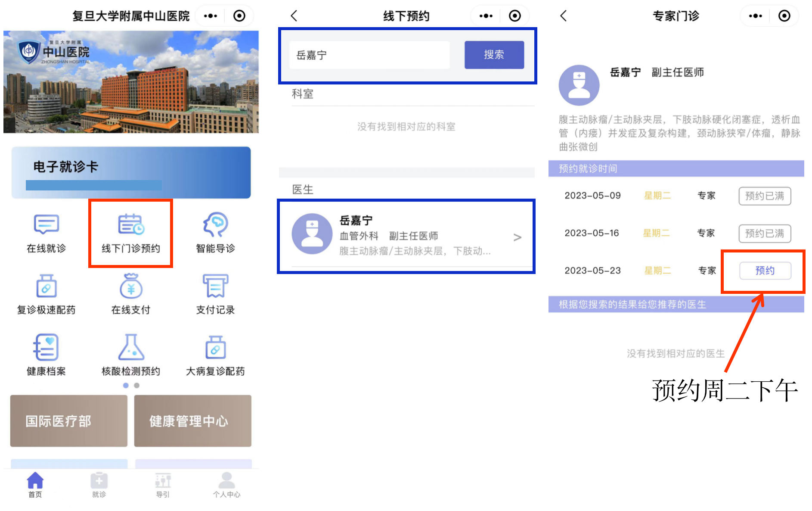The image size is (812, 511).
Task: Click 预约已满 for 2023-05-16
Action: [765, 234]
